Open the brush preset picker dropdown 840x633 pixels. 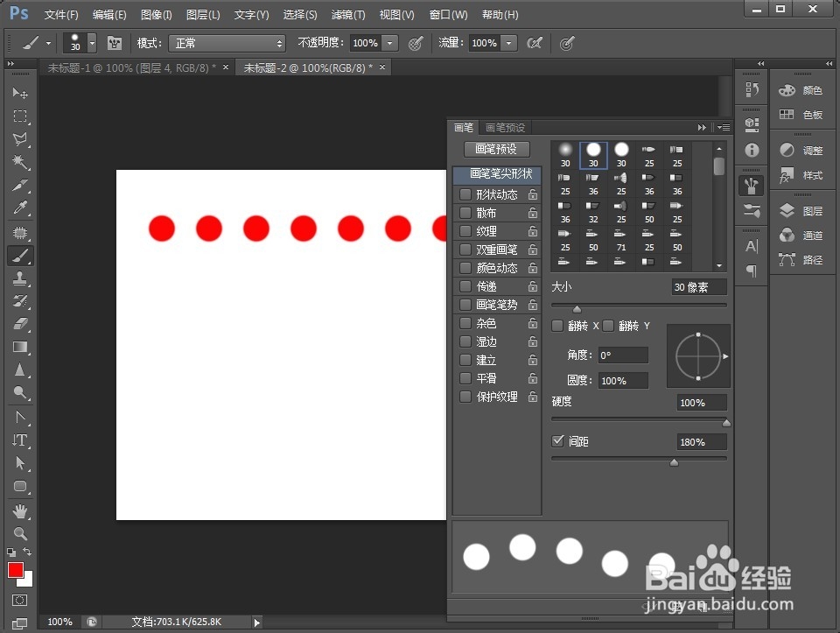[x=92, y=43]
